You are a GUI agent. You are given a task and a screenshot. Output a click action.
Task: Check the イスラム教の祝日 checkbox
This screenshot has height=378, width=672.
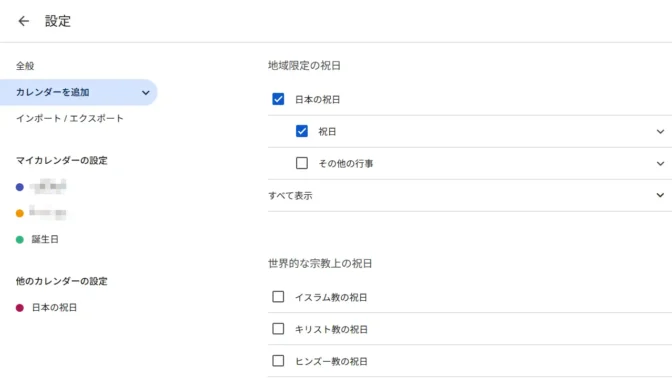coord(278,297)
